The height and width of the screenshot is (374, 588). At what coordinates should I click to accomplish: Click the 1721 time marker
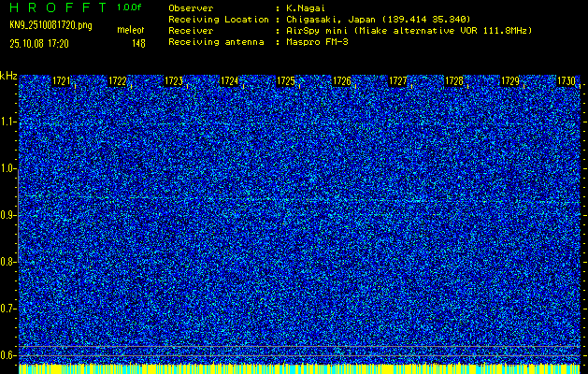point(62,82)
